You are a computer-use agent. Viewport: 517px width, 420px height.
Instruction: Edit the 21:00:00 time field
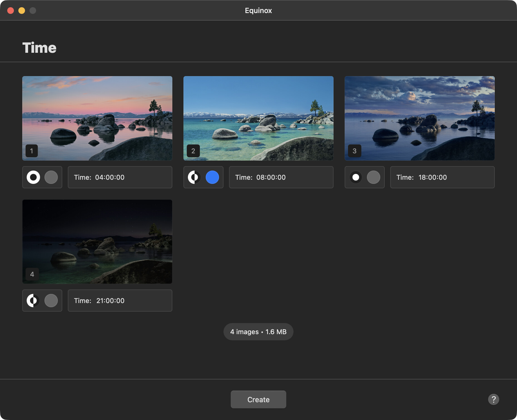pos(120,301)
